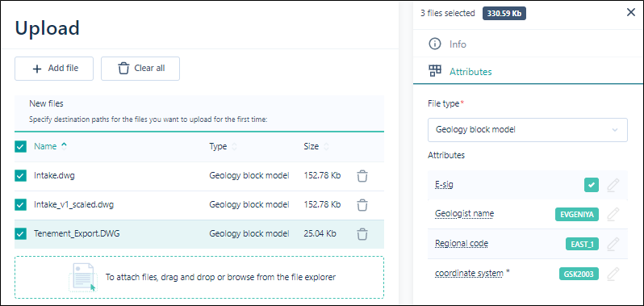Click the file drop-zone document icon
Viewport: 644px width, 306px height.
(83, 277)
